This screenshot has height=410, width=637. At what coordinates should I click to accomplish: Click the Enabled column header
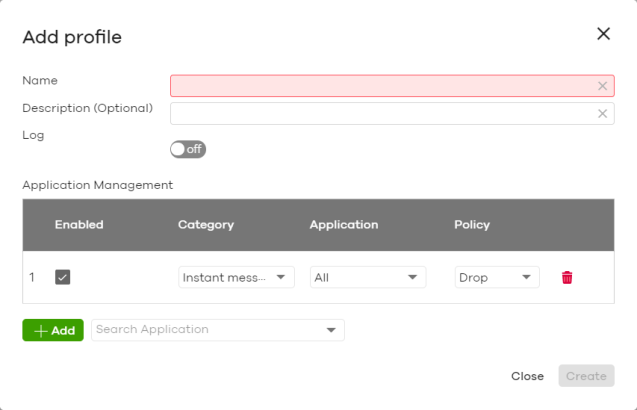[79, 225]
